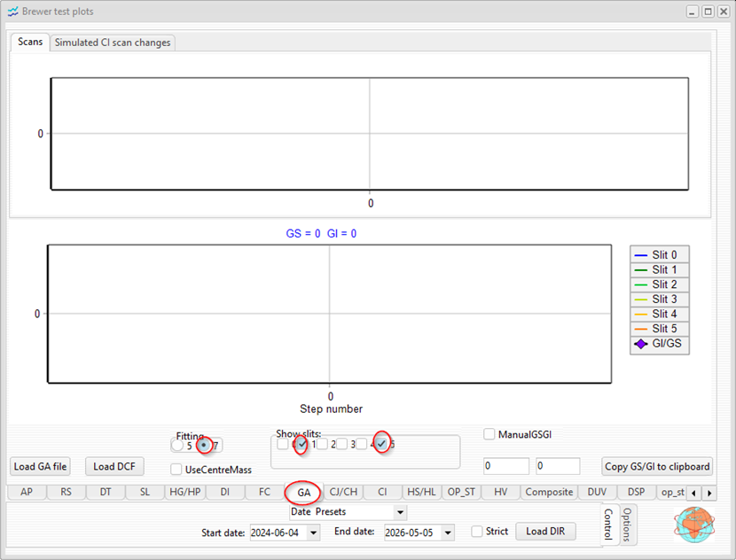Select the HV test tab
The height and width of the screenshot is (560, 736).
pos(500,492)
